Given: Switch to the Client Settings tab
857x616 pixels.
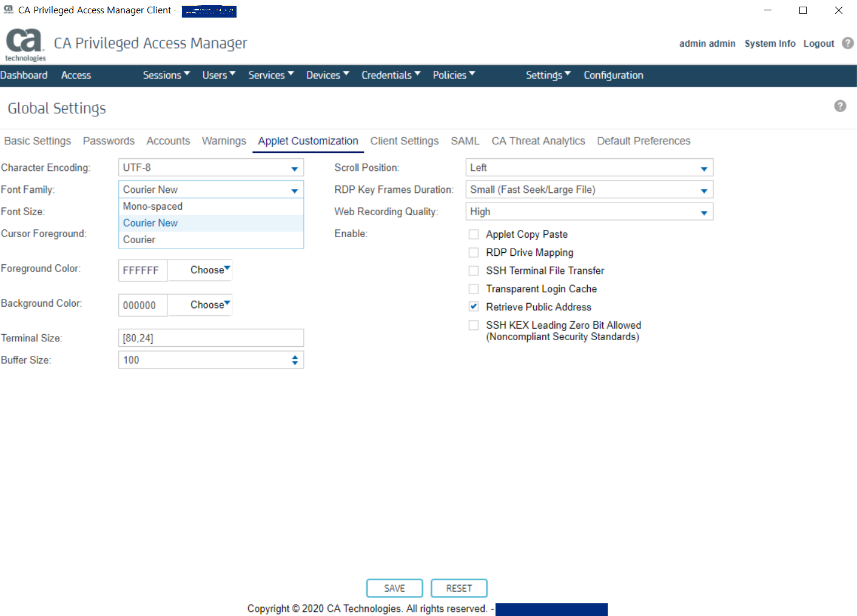Looking at the screenshot, I should pos(404,141).
